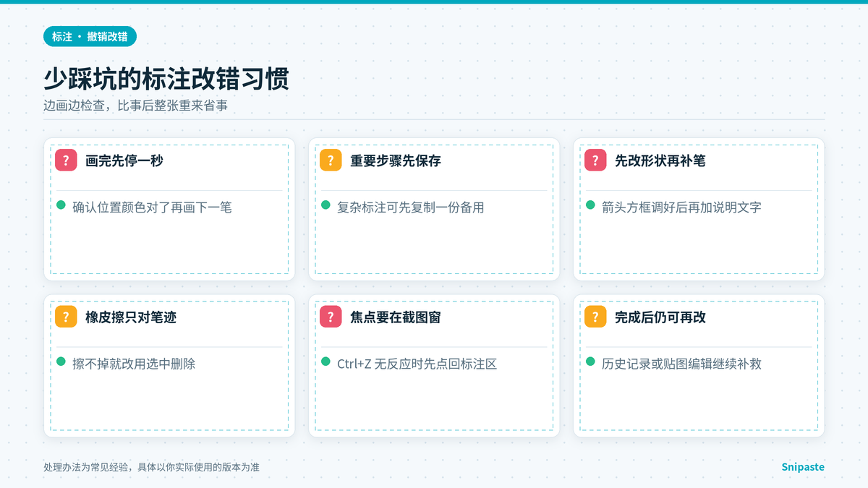Select the subtitle 边画边检查，比事后整张重来省事
Screen dimensions: 868x488
tap(136, 106)
